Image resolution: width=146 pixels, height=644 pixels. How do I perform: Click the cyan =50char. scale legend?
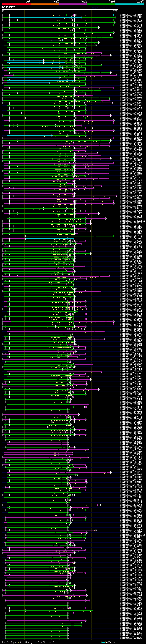click(109, 642)
